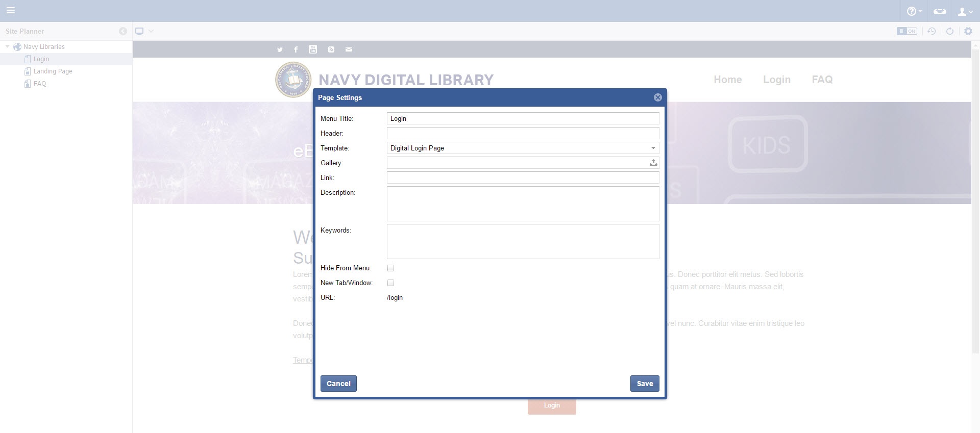This screenshot has width=980, height=433.
Task: Click the refresh page icon
Action: point(949,31)
